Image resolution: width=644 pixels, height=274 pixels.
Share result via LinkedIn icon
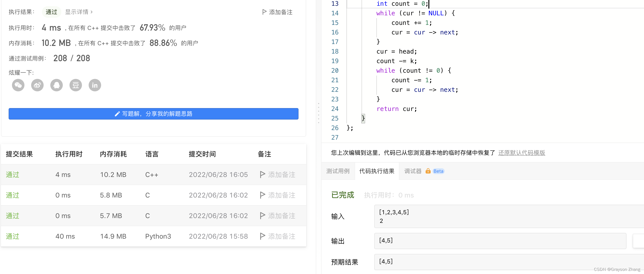tap(95, 85)
